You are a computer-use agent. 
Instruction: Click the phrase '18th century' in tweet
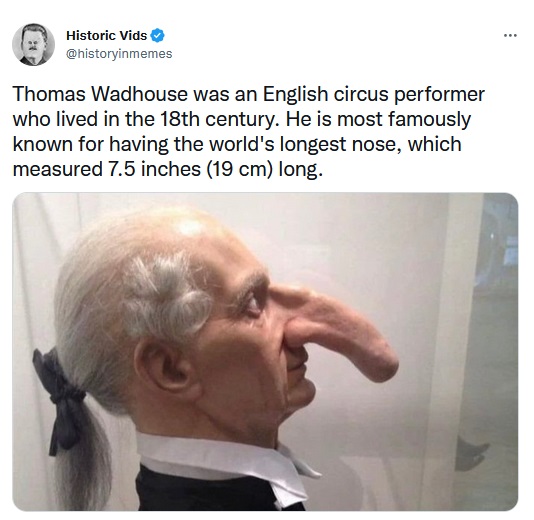point(216,120)
